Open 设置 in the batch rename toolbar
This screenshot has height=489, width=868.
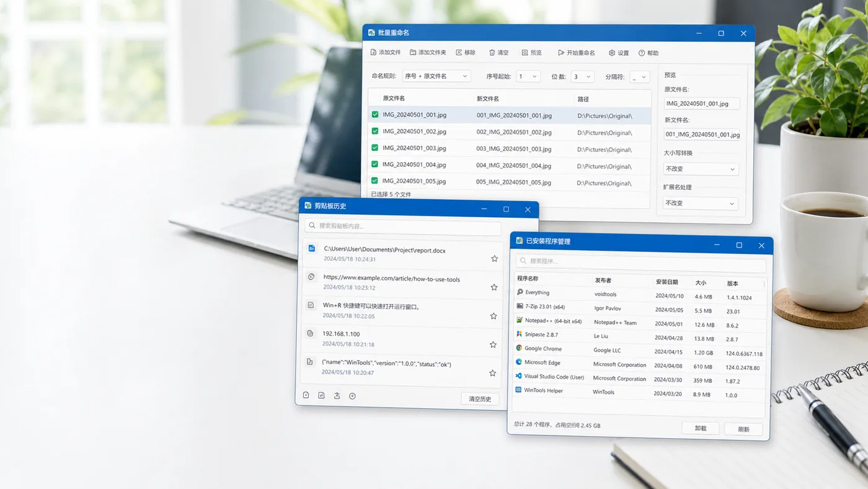coord(619,53)
